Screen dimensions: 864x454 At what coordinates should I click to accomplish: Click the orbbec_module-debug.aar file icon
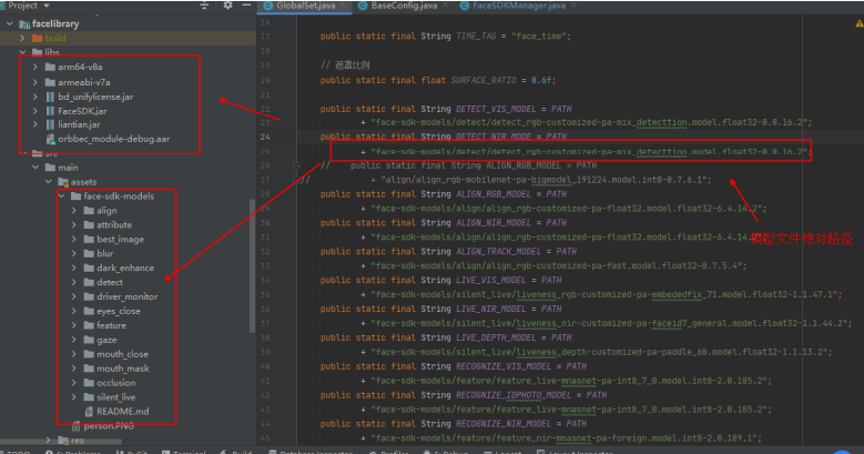click(x=50, y=139)
